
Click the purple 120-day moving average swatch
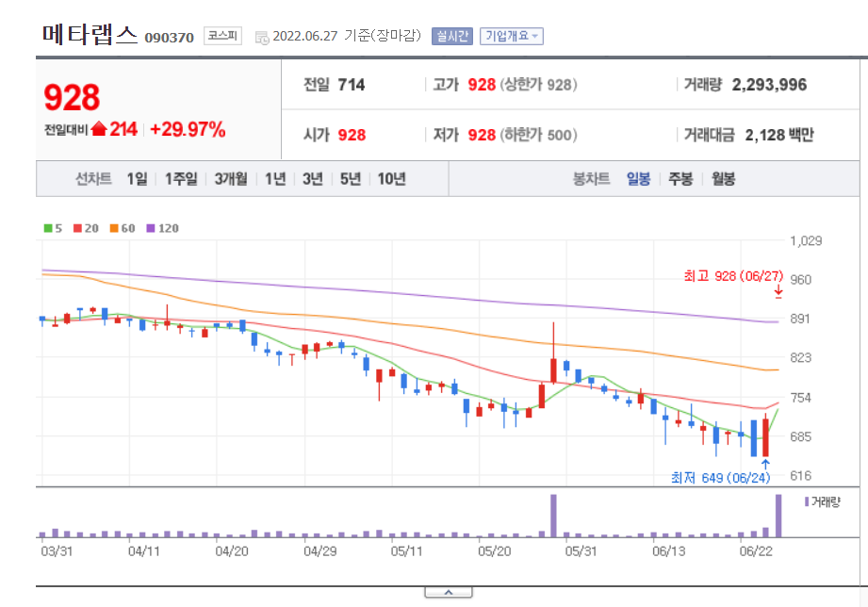click(x=151, y=228)
